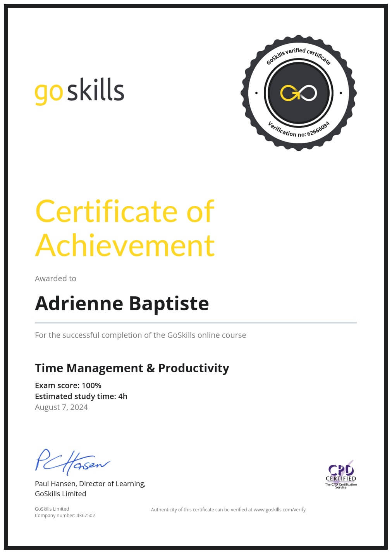The width and height of the screenshot is (392, 554).
Task: Click 'GoSkills Limited' under the signer name
Action: [x=60, y=494]
